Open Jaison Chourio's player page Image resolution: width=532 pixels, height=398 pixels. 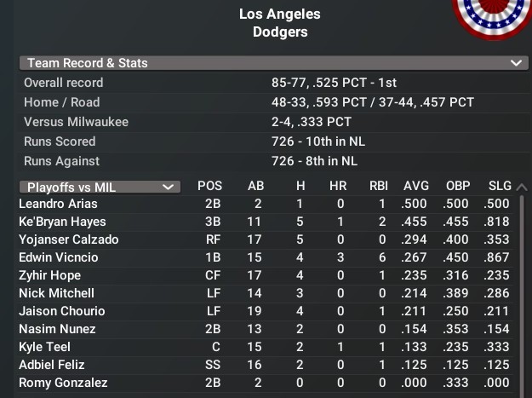click(x=61, y=311)
